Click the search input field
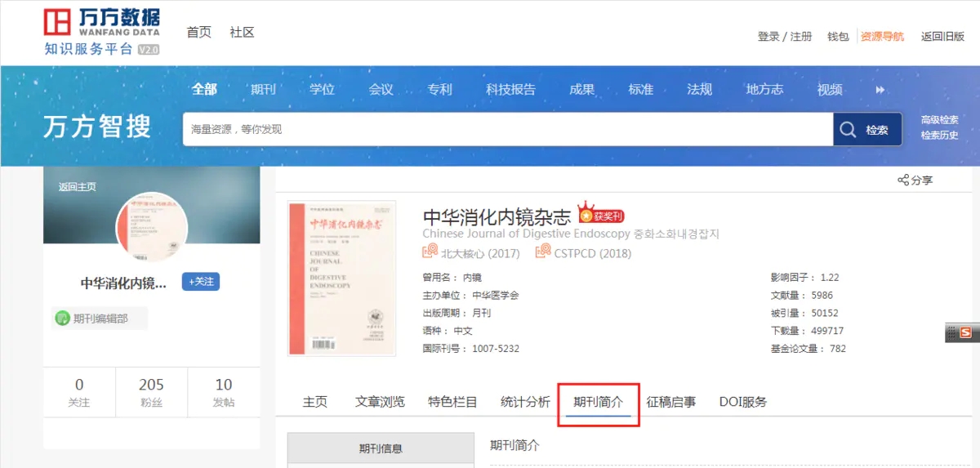This screenshot has height=468, width=980. [508, 129]
